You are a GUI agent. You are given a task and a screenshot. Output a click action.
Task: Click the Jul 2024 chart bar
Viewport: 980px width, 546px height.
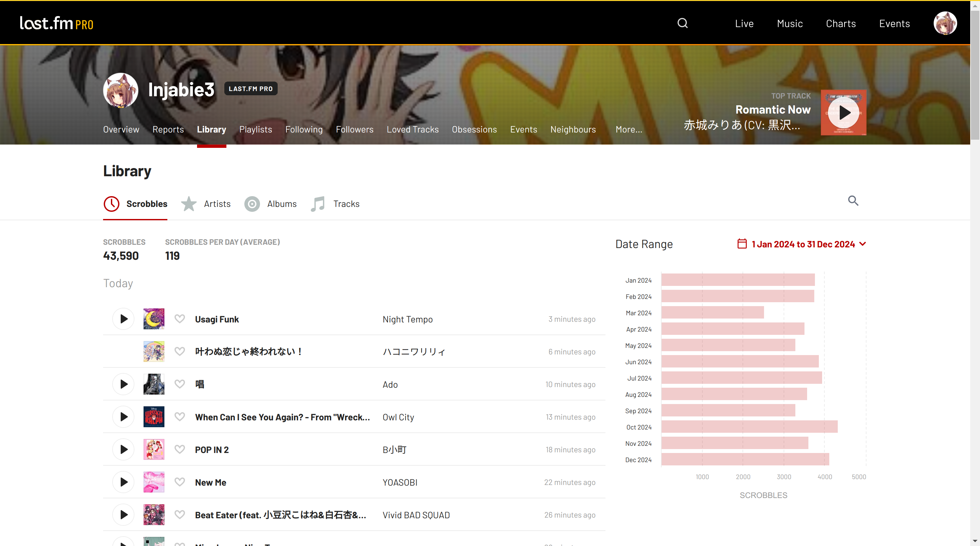(x=742, y=378)
